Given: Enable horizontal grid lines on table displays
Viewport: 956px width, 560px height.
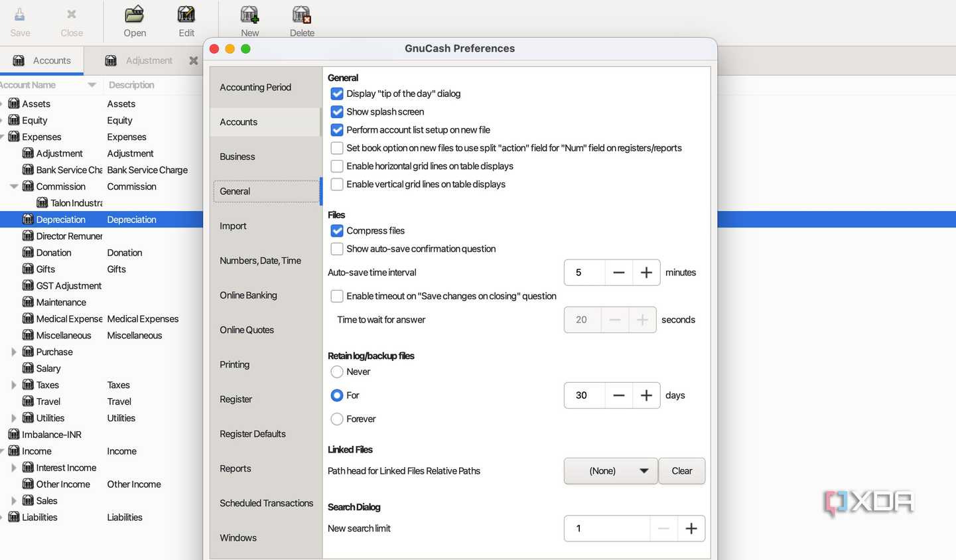Looking at the screenshot, I should 337,166.
